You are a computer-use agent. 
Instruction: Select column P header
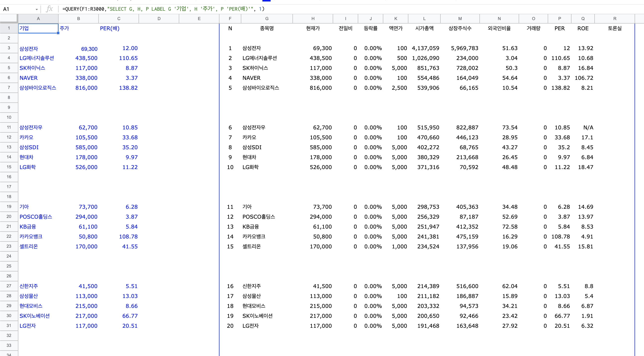pyautogui.click(x=559, y=19)
